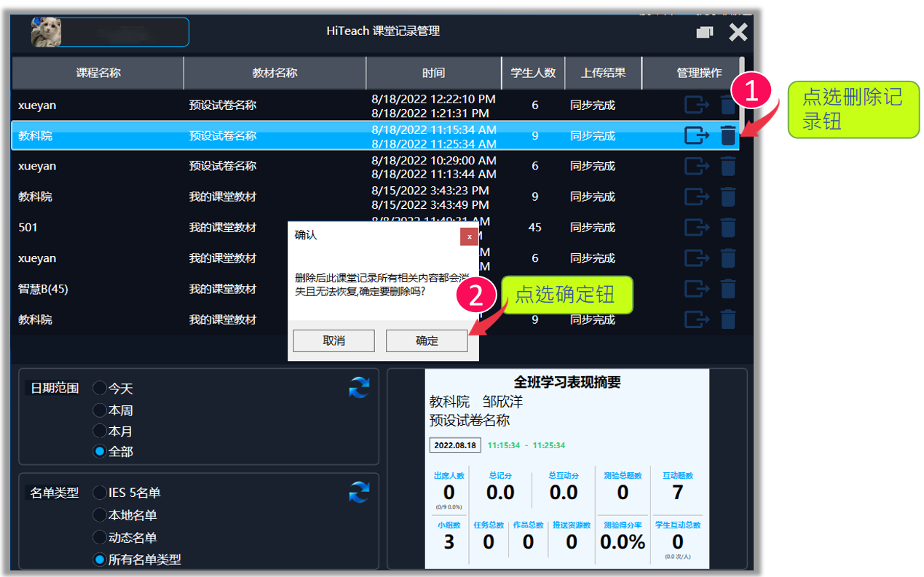Screen dimensions: 924x577
Task: Click the restore window icon in the title bar
Action: click(704, 32)
